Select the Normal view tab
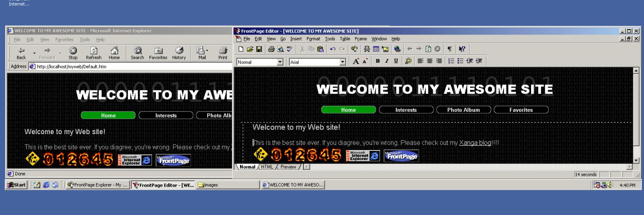 (247, 167)
